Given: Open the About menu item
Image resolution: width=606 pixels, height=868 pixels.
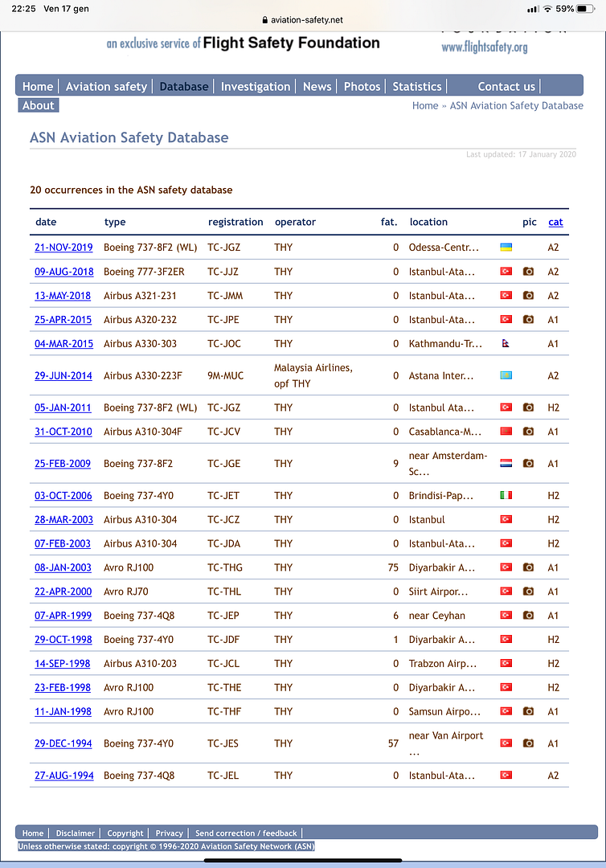Looking at the screenshot, I should click(x=39, y=105).
